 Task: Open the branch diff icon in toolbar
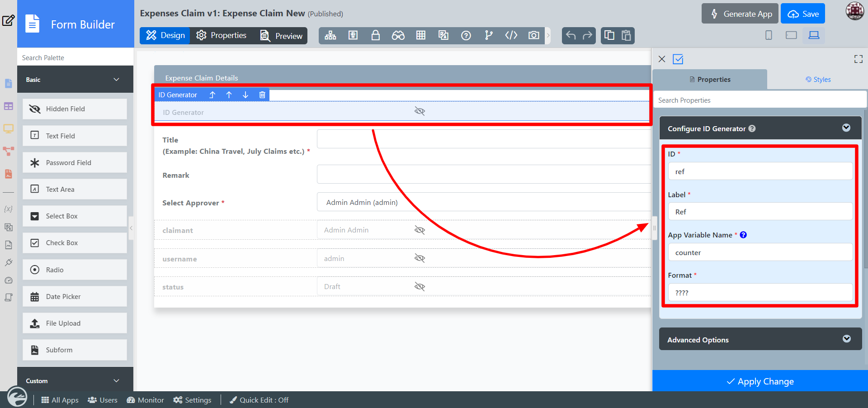tap(489, 35)
